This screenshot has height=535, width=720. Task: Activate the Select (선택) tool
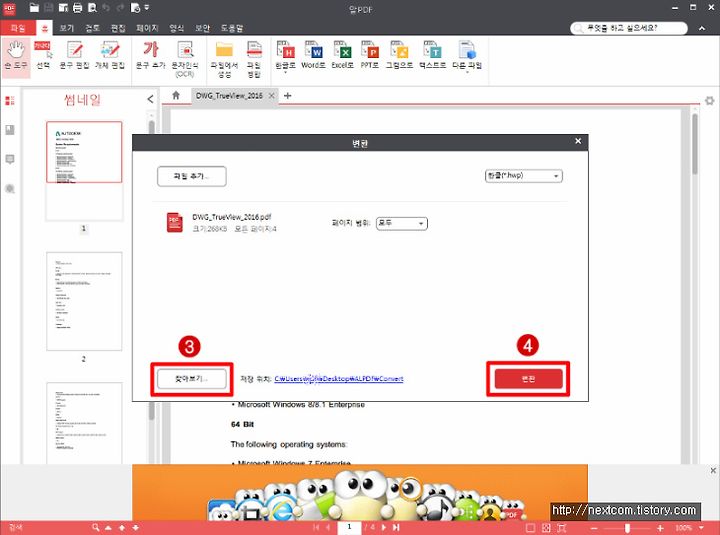pyautogui.click(x=43, y=56)
